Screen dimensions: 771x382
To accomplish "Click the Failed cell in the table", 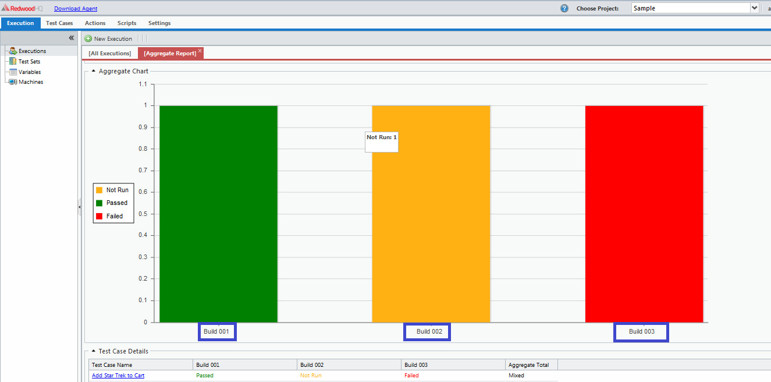I will 412,376.
